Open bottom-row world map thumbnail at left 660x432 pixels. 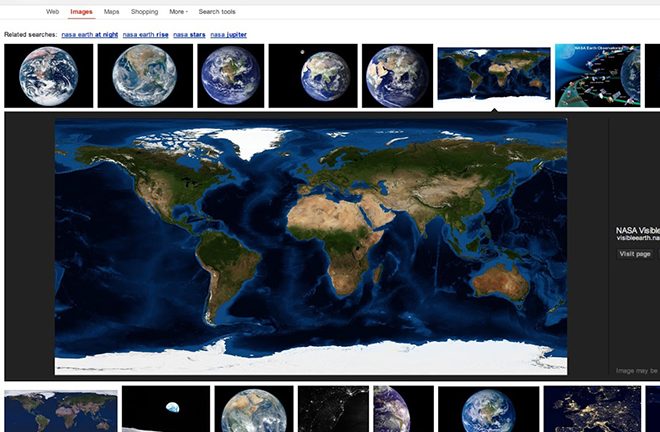(x=61, y=410)
